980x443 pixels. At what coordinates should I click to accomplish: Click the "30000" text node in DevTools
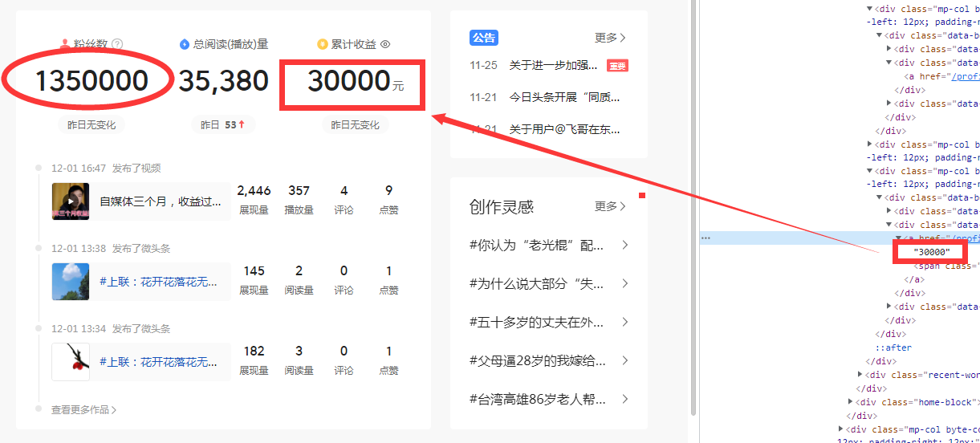coord(932,252)
